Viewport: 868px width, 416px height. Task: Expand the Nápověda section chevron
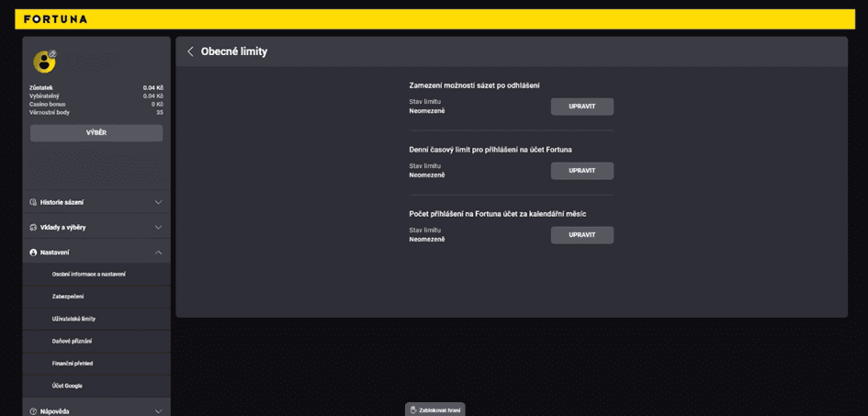tap(158, 411)
